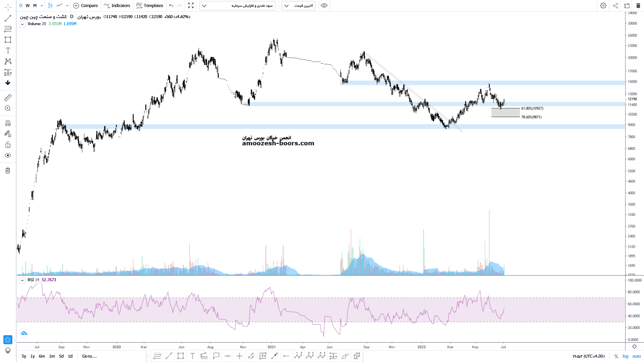Screen dimensions: 644x362
Task: Click the trash remove drawings icon
Action: [x=8, y=171]
